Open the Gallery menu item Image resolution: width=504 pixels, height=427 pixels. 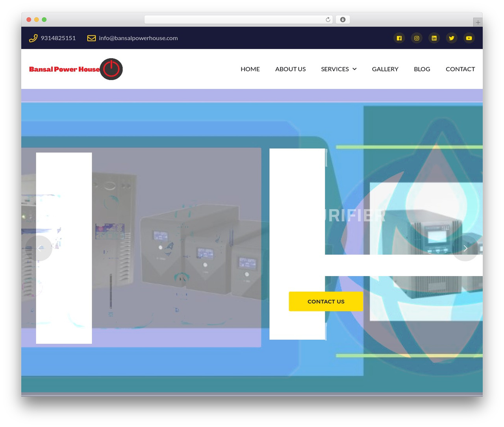[385, 69]
